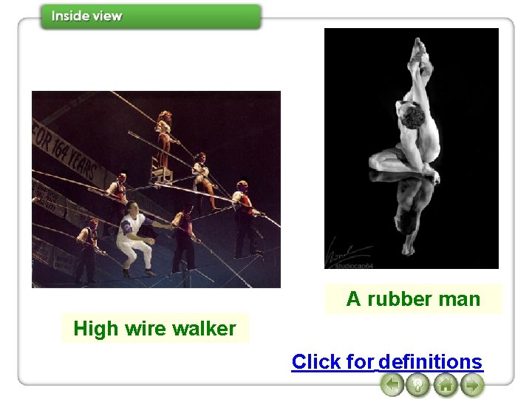Click the woman standing on the chair

pos(165,137)
